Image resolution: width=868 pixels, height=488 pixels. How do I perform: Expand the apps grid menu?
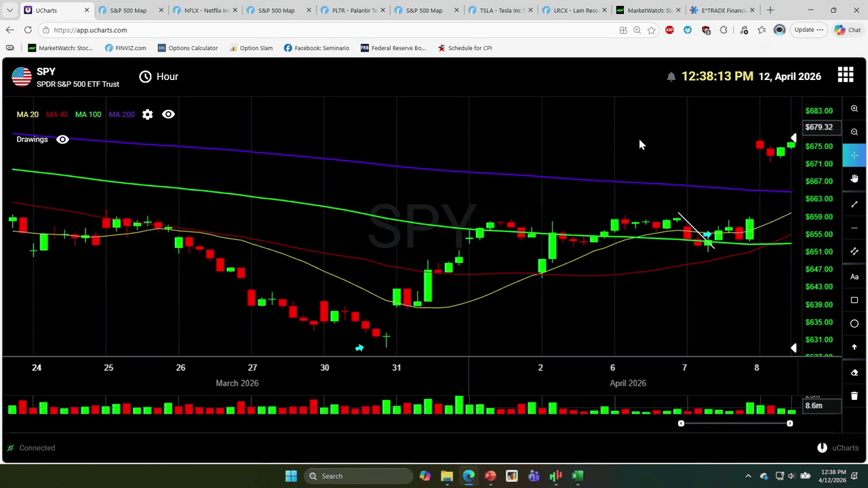[x=845, y=75]
